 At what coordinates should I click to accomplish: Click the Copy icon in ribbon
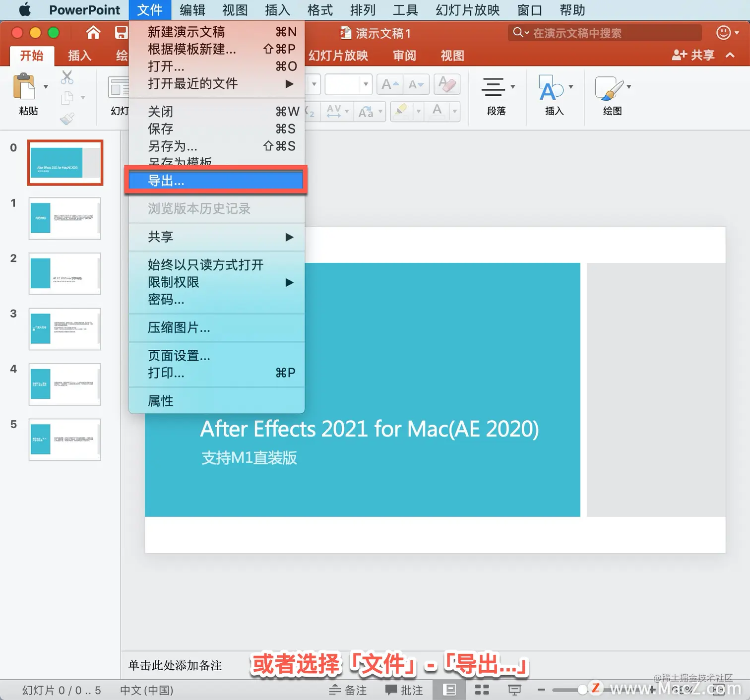[x=67, y=98]
